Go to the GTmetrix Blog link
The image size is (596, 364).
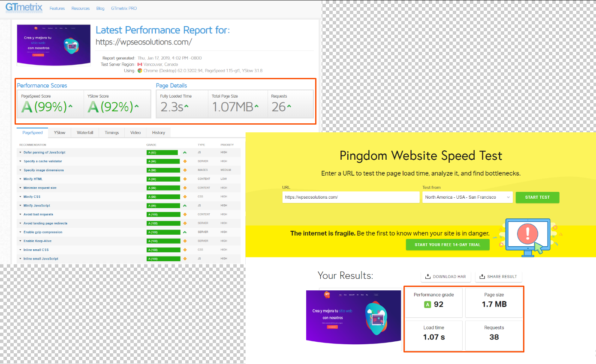tap(100, 9)
